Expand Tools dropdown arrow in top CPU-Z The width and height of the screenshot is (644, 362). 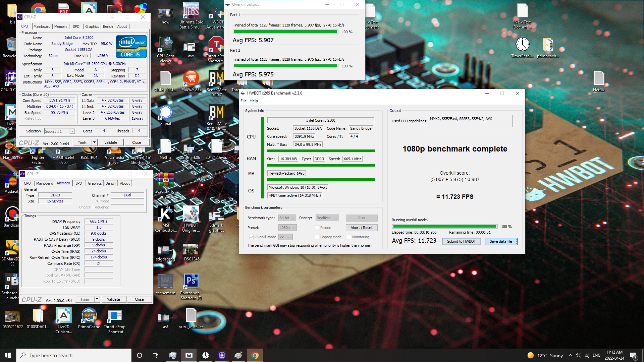pos(95,142)
